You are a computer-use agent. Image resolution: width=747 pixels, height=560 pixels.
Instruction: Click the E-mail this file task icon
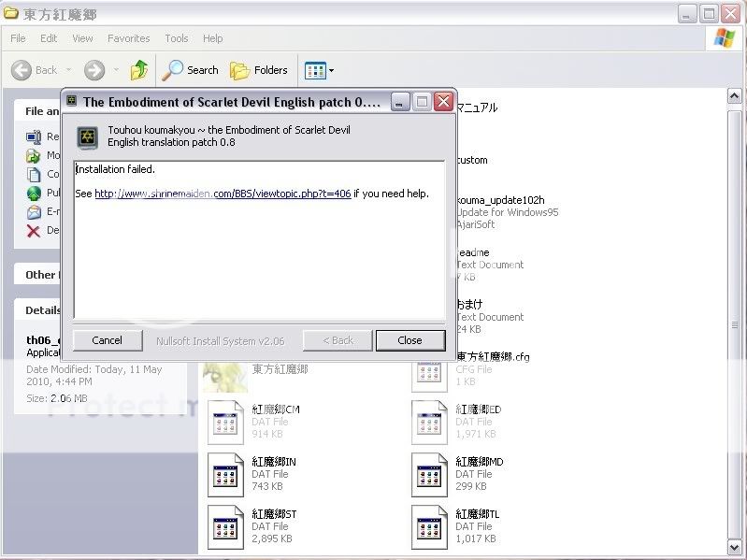pyautogui.click(x=34, y=212)
